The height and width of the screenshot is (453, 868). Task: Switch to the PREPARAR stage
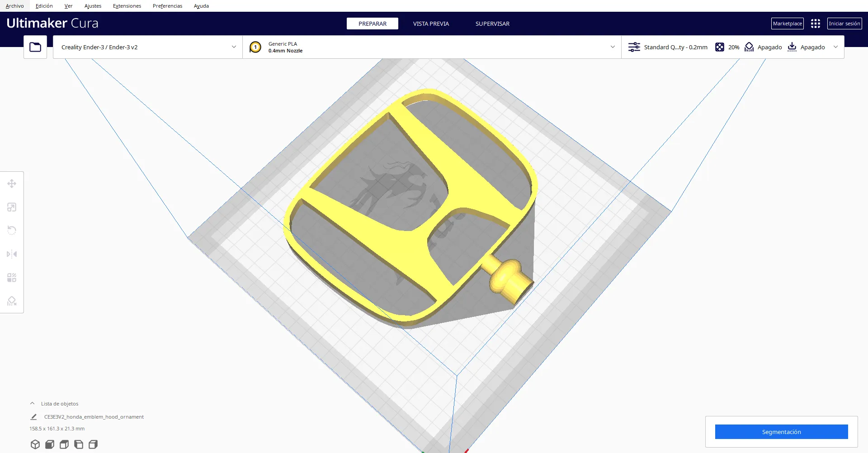(373, 24)
